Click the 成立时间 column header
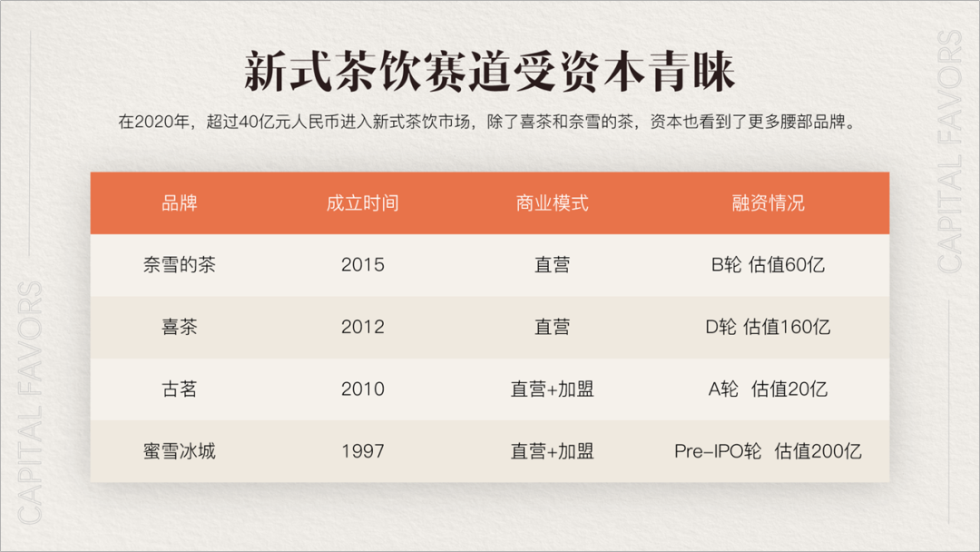 (x=362, y=203)
